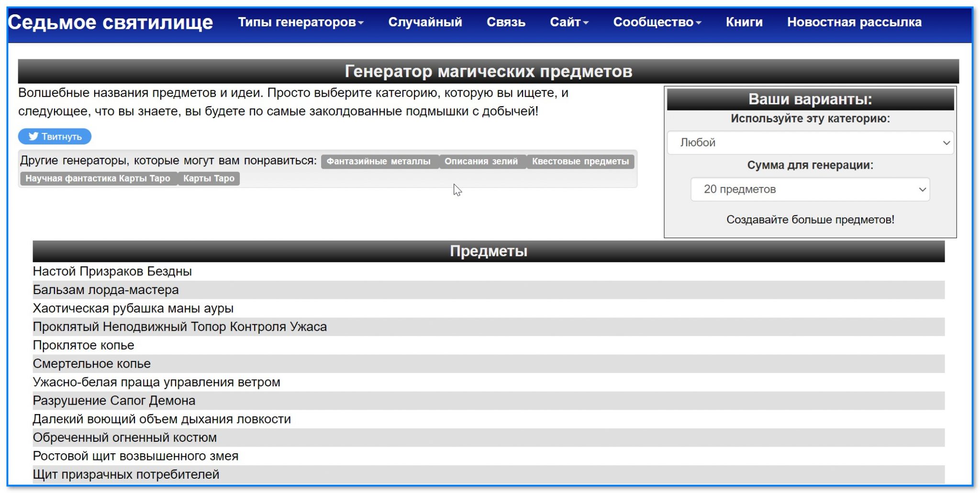Click the Ваши варианты: panel header
Image resolution: width=980 pixels, height=493 pixels.
[810, 99]
